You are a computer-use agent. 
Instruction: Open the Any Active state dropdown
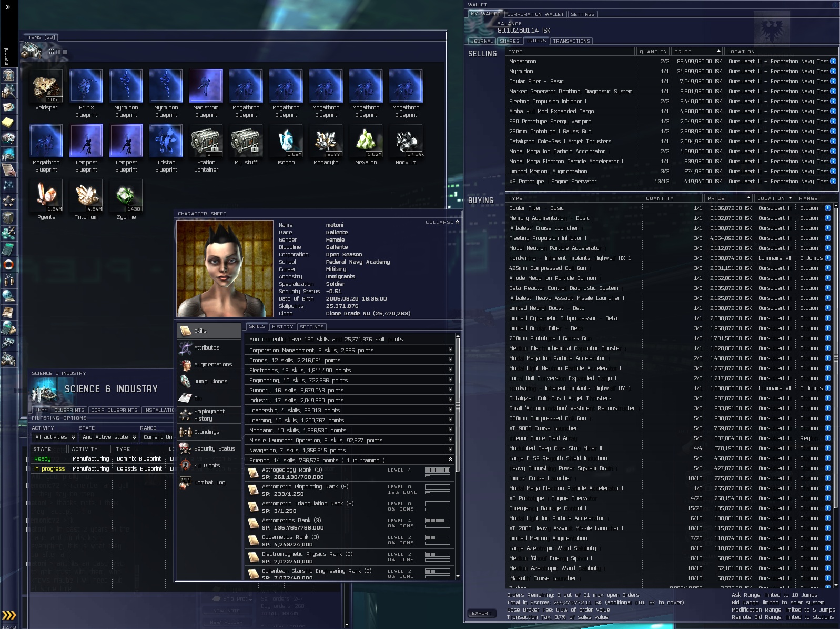pos(109,437)
